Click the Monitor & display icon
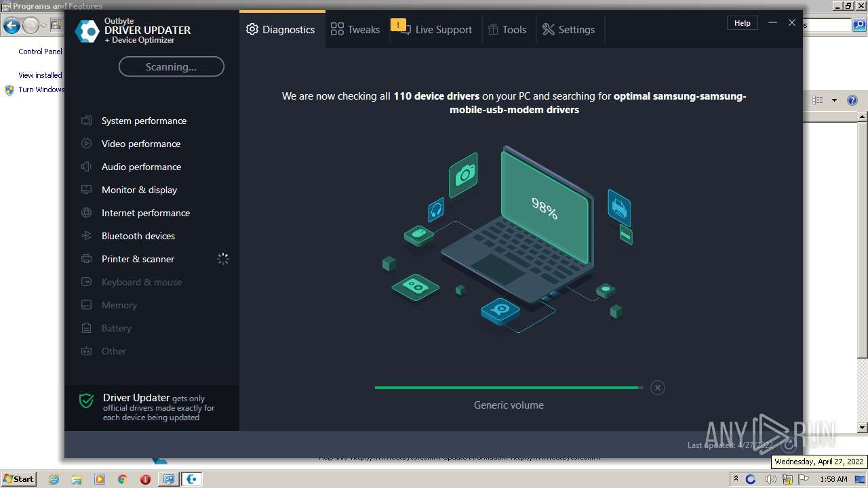 point(86,190)
